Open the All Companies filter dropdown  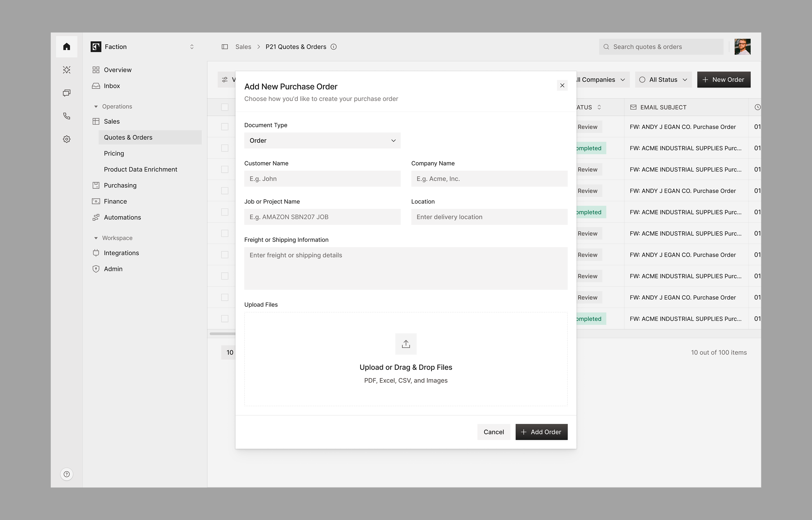tap(603, 80)
